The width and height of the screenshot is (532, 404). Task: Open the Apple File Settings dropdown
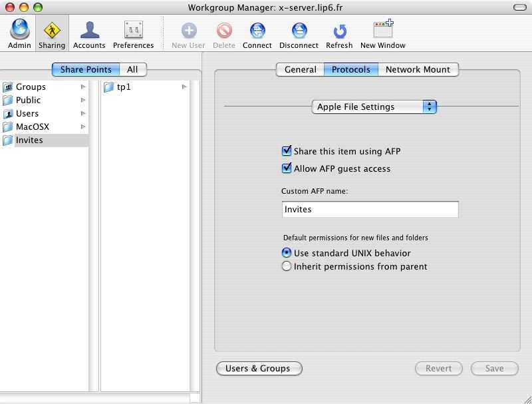tap(374, 106)
